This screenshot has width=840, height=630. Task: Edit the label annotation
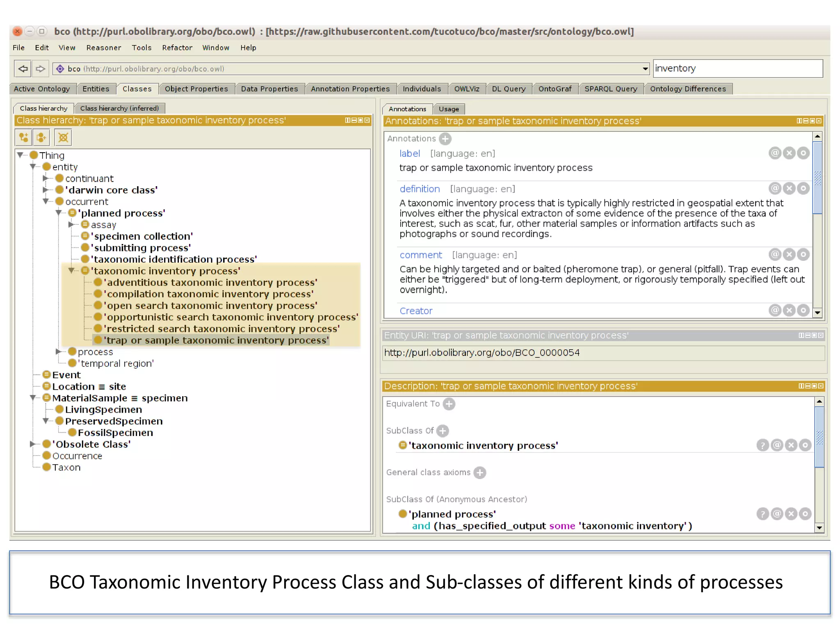tap(803, 153)
